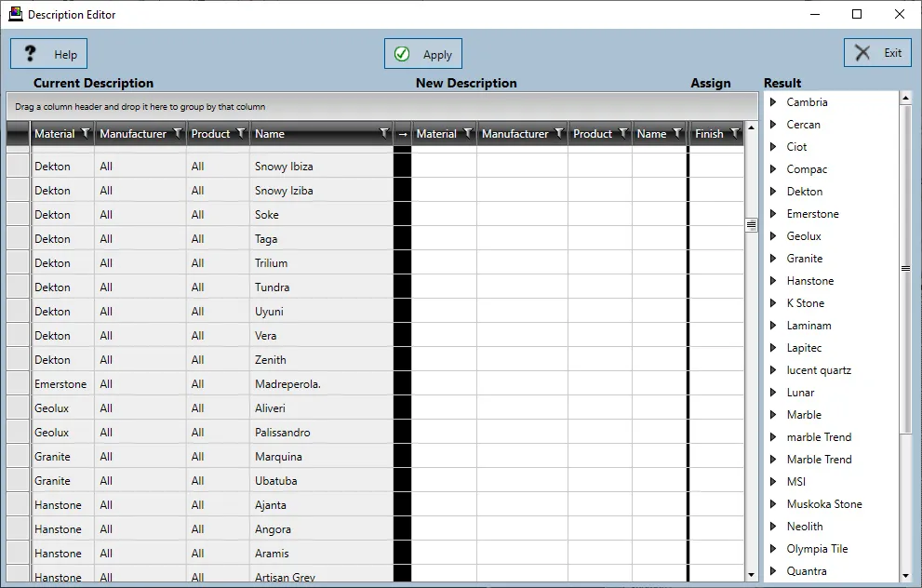Click the Ubatuba name cell
Viewport: 922px width, 588px height.
coord(321,480)
